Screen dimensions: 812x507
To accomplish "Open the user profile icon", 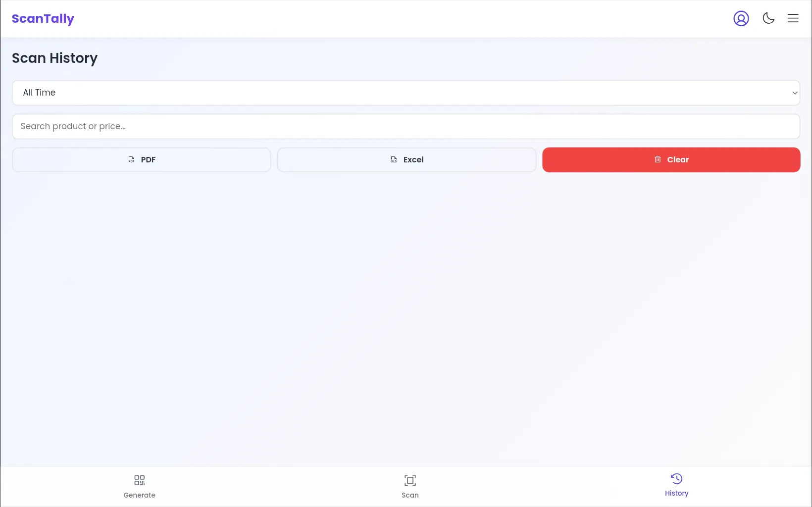I will point(741,18).
